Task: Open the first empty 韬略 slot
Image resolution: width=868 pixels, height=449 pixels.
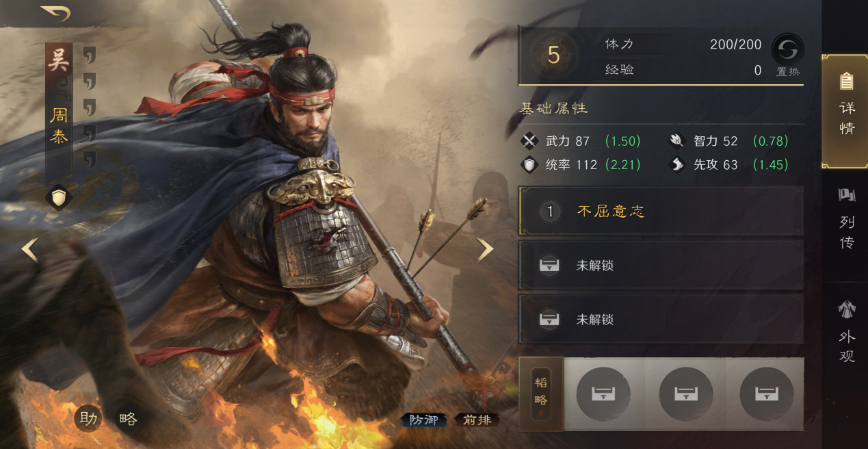Action: (x=603, y=394)
